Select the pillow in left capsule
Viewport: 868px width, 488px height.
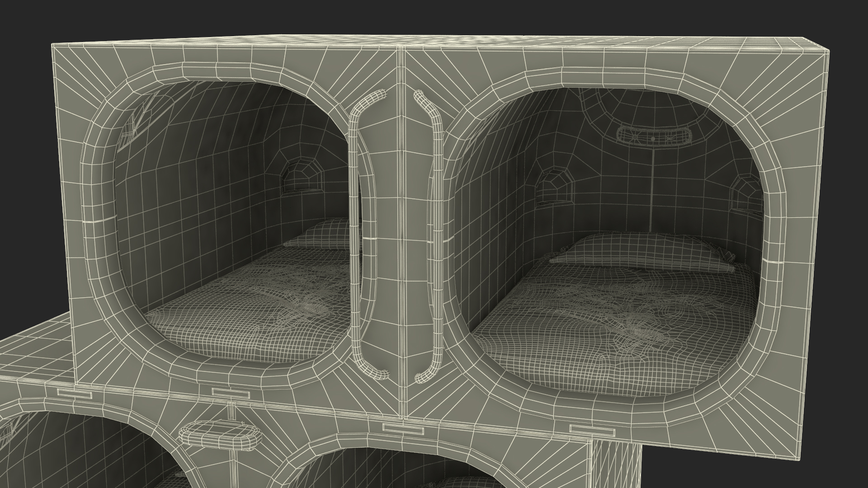click(328, 234)
